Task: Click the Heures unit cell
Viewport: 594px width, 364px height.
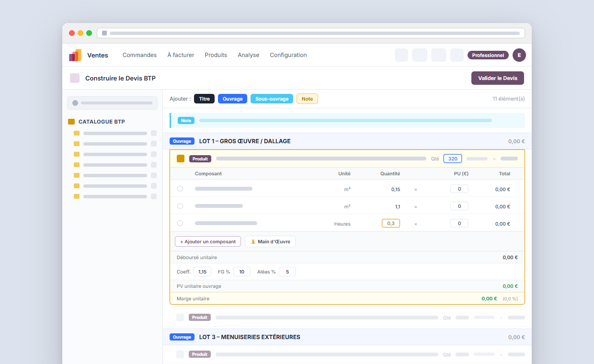Action: point(343,224)
